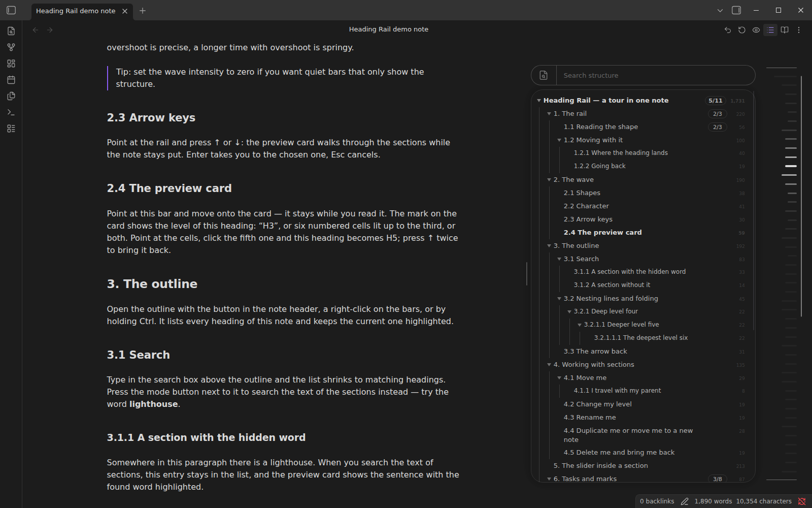Close the Heading Rail demo note tab
This screenshot has width=812, height=508.
(125, 11)
